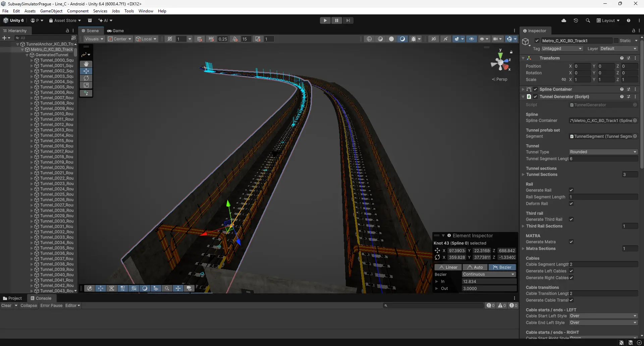Image resolution: width=644 pixels, height=346 pixels.
Task: Open the GameObject menu
Action: coord(51,11)
